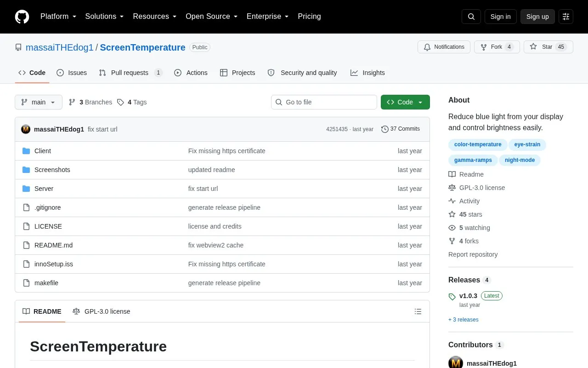Expand the Resources menu
This screenshot has width=588, height=368.
(x=155, y=17)
